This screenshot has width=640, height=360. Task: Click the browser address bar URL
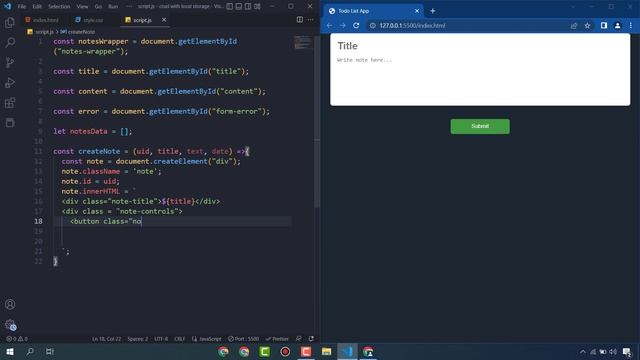412,25
